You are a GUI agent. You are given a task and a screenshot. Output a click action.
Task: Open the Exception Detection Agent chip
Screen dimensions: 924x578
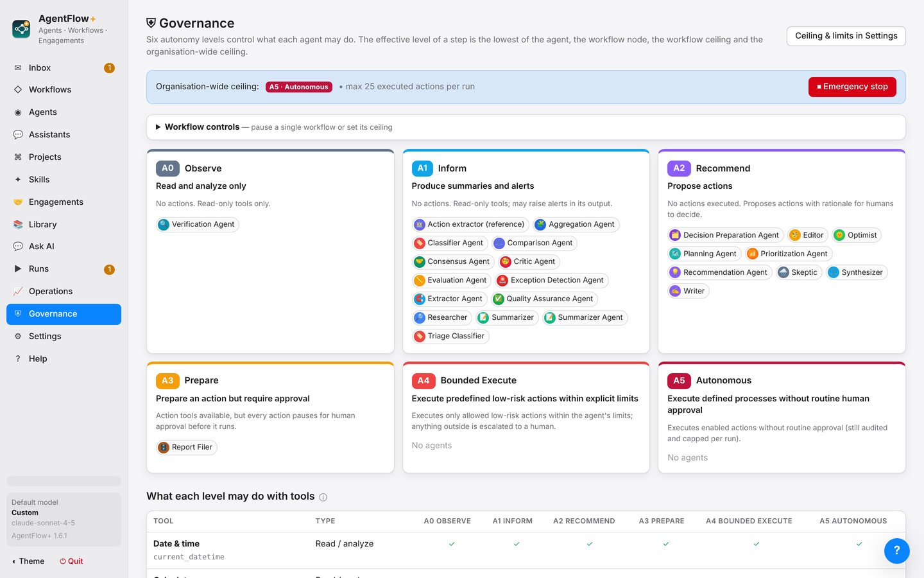(x=552, y=280)
